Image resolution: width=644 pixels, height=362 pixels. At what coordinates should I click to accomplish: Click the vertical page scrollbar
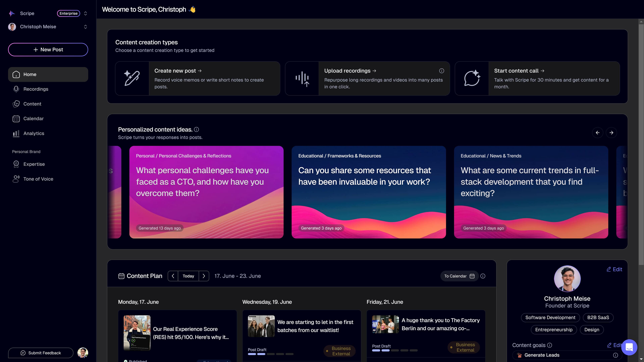[x=641, y=145]
